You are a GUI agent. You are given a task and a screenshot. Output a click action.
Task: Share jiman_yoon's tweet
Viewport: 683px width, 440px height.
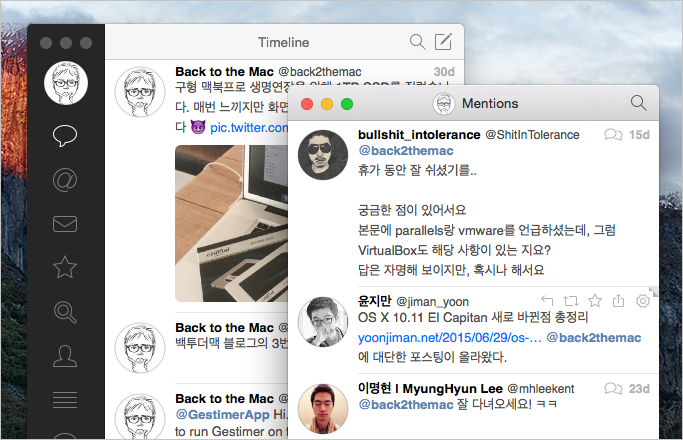tap(619, 300)
